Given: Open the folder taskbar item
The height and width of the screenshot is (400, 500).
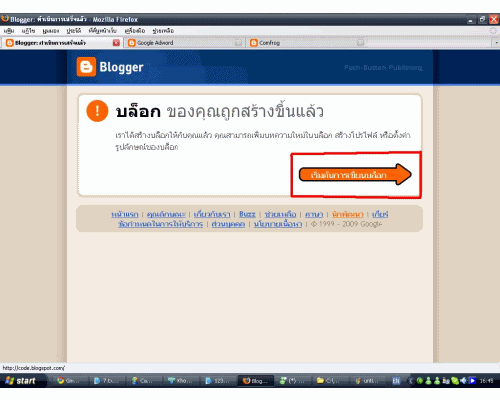Looking at the screenshot, I should tap(329, 381).
